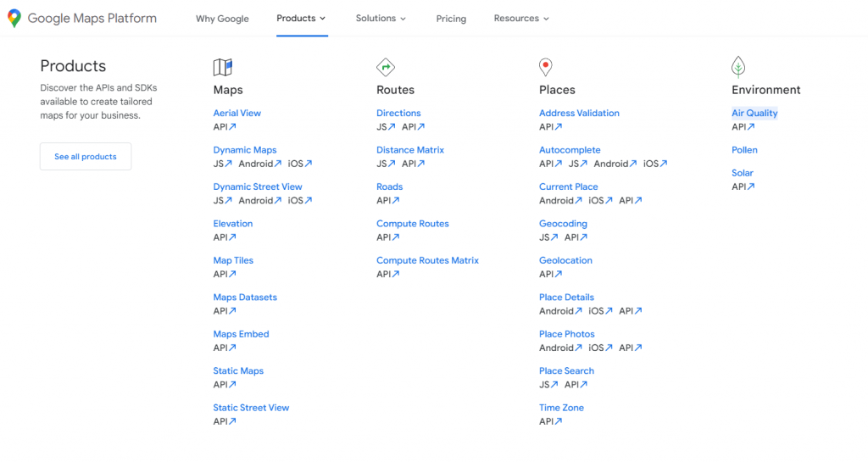Select the Compute Routes Matrix link
868x462 pixels.
(427, 260)
